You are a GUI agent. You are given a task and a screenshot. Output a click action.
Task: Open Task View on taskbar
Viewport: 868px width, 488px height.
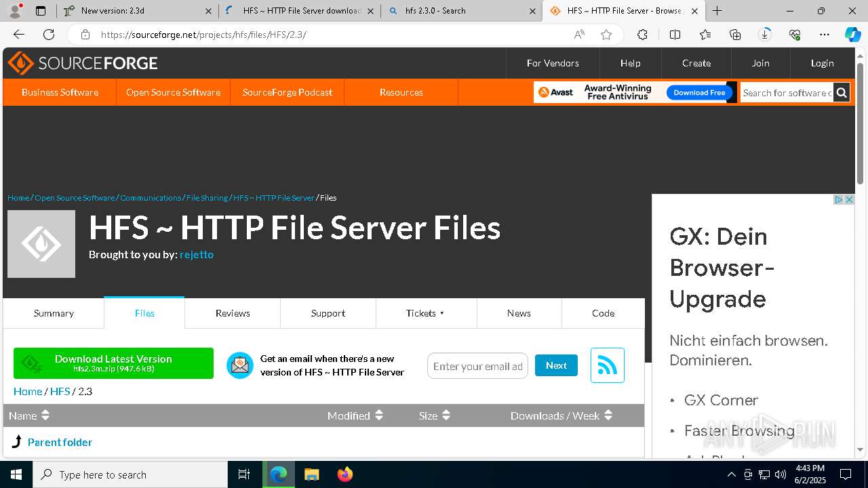click(x=244, y=474)
